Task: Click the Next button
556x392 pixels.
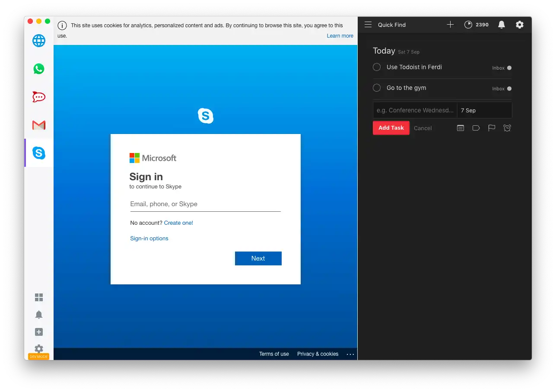Action: 258,258
